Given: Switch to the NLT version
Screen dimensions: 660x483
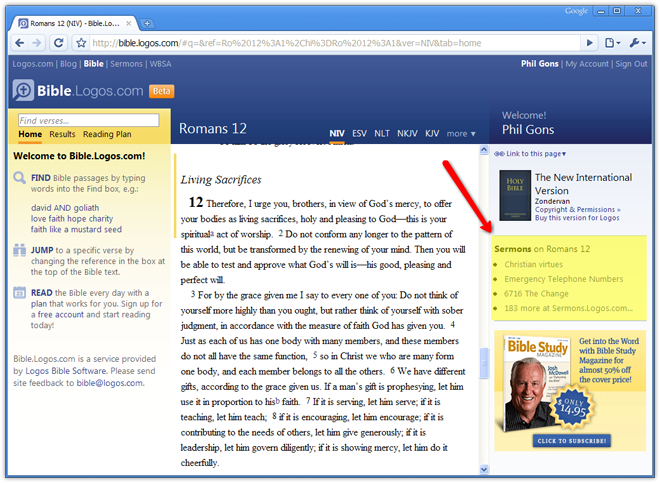Looking at the screenshot, I should pyautogui.click(x=382, y=133).
